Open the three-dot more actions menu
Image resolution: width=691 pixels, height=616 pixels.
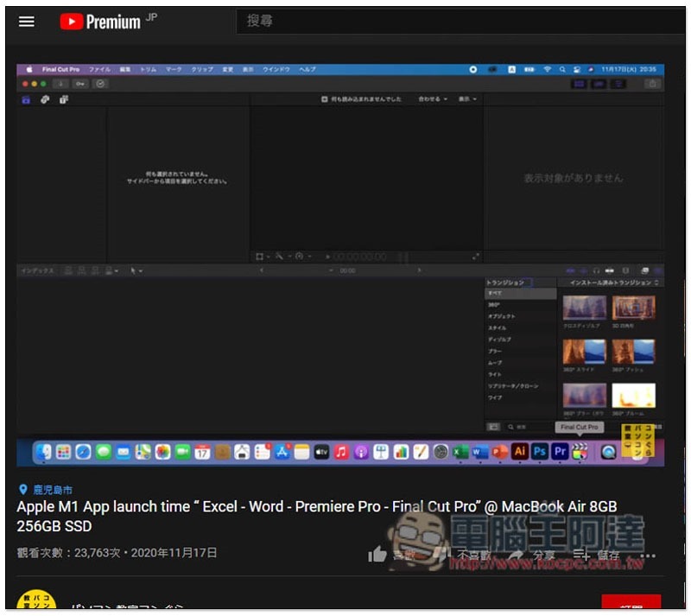pos(647,556)
